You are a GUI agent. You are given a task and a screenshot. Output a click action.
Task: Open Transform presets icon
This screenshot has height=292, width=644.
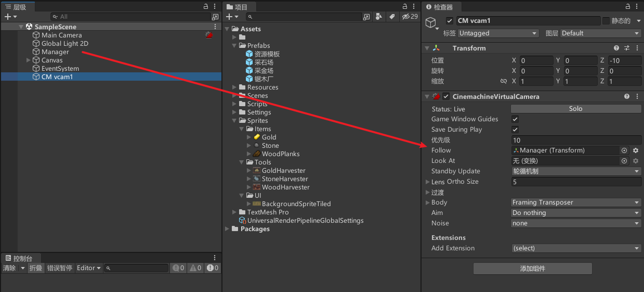[x=627, y=48]
